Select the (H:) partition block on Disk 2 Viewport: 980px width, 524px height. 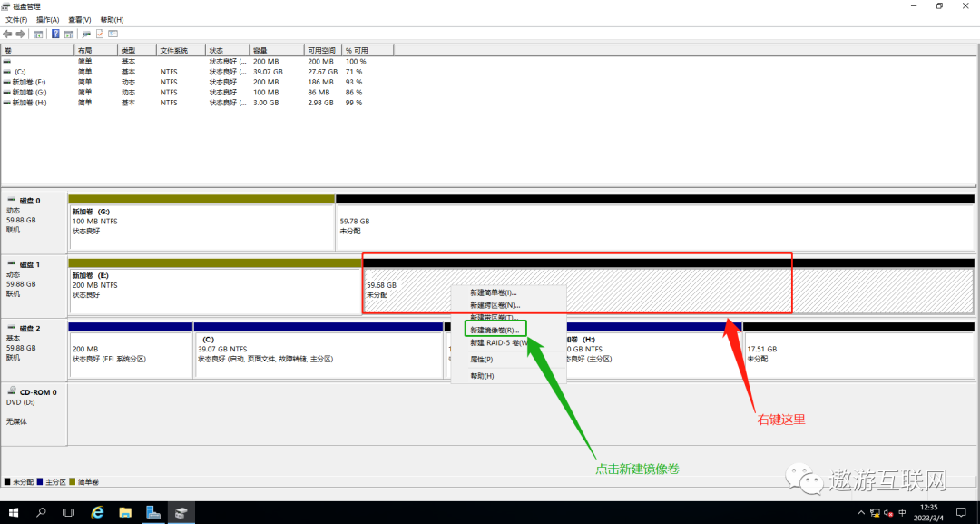point(654,351)
